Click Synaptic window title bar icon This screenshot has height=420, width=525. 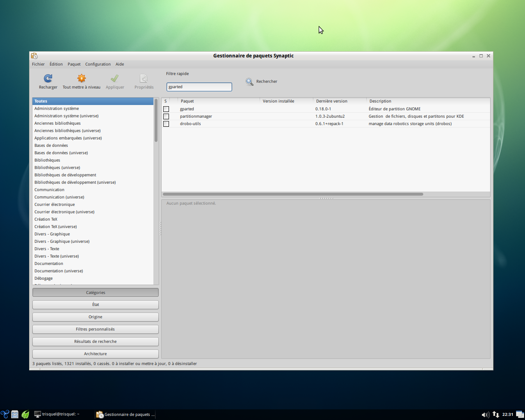34,56
